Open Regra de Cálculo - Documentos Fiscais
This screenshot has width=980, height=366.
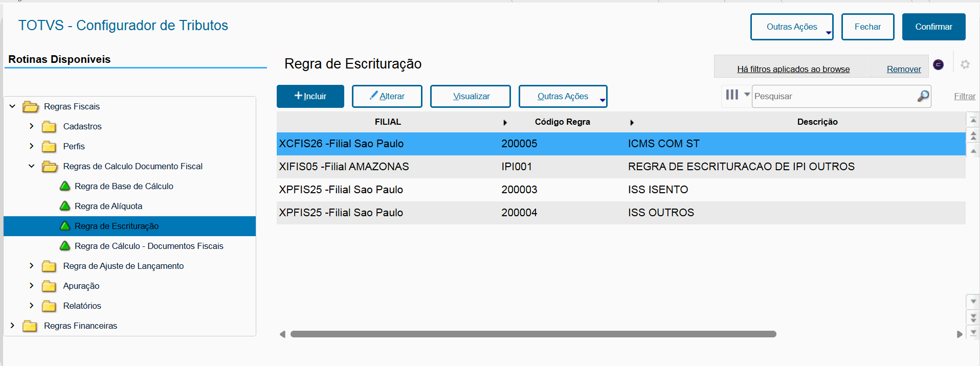(149, 246)
